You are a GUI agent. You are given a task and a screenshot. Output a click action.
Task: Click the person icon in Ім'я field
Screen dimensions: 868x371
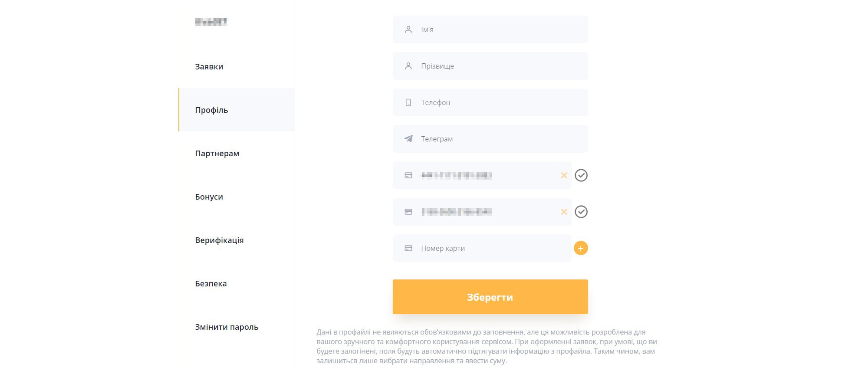pos(408,30)
